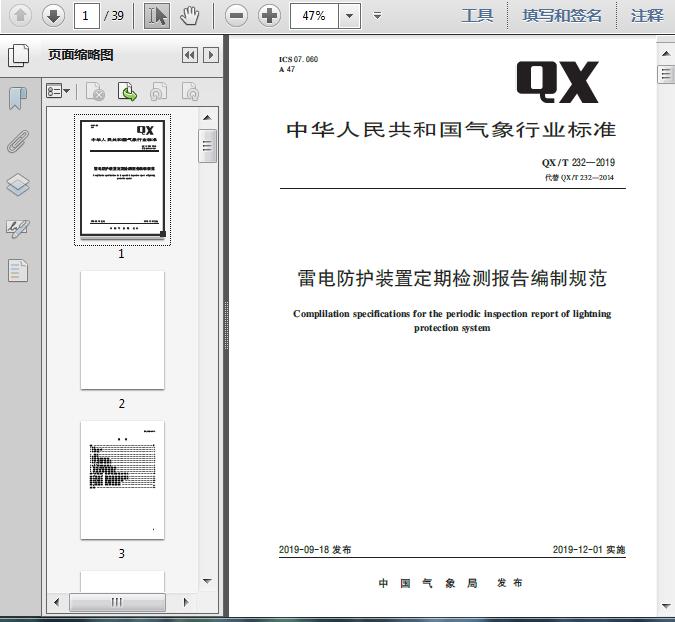Select page 2 thumbnail
This screenshot has width=675, height=622.
122,330
